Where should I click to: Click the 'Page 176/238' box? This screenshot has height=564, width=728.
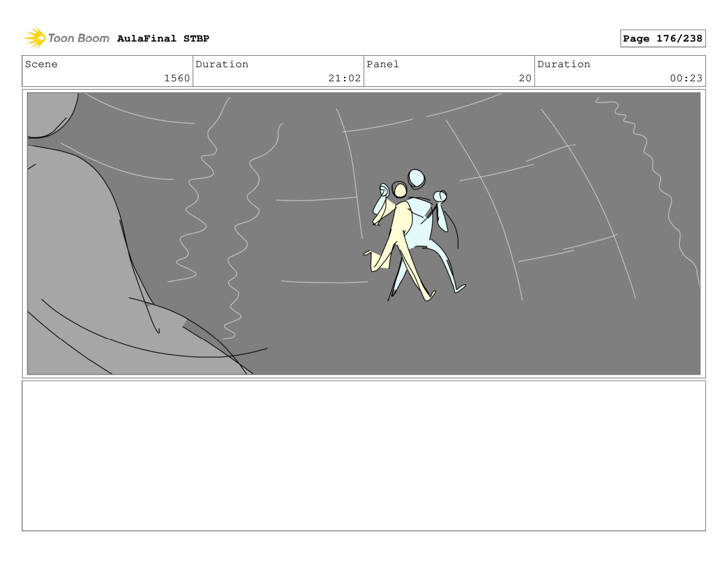663,38
